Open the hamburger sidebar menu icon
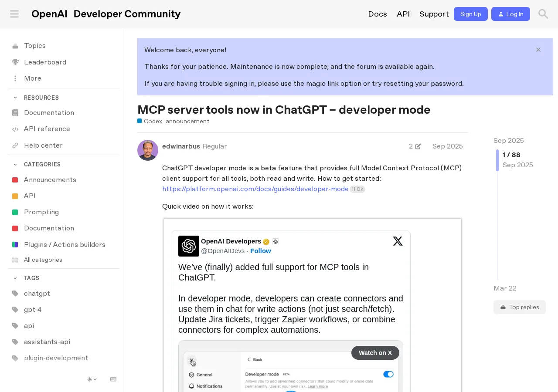 click(14, 14)
